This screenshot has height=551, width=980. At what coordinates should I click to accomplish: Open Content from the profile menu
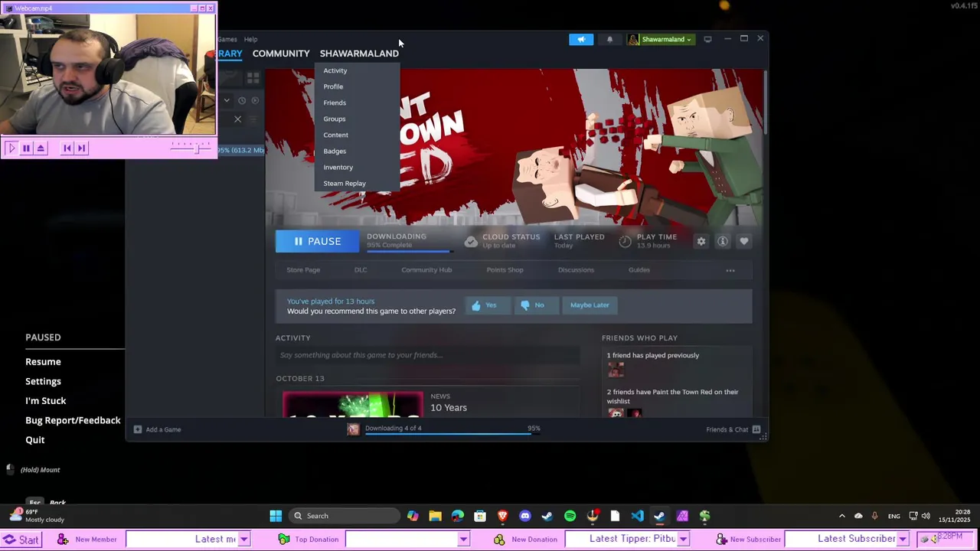click(x=335, y=135)
